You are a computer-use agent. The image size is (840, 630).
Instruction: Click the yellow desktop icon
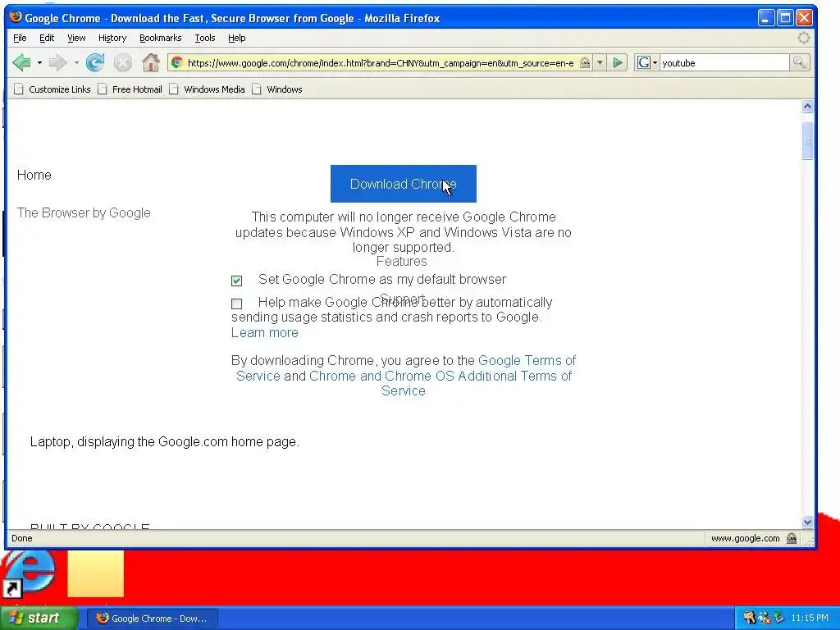point(95,573)
